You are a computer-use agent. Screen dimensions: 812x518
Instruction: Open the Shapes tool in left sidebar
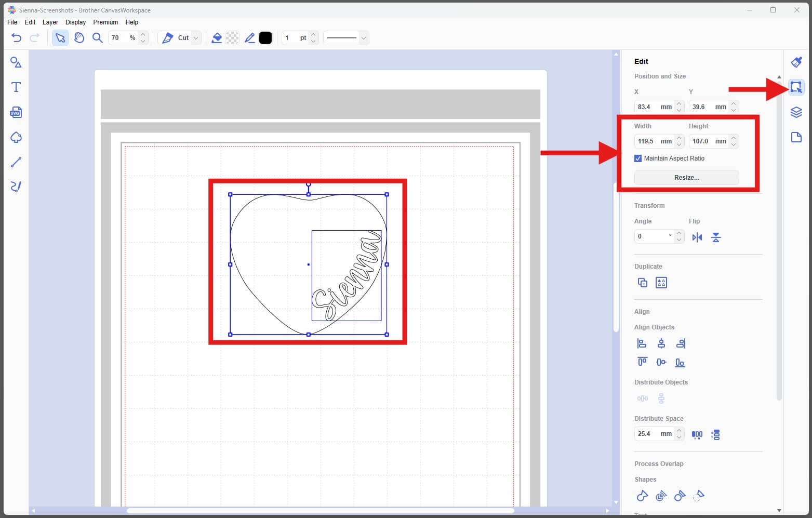16,62
